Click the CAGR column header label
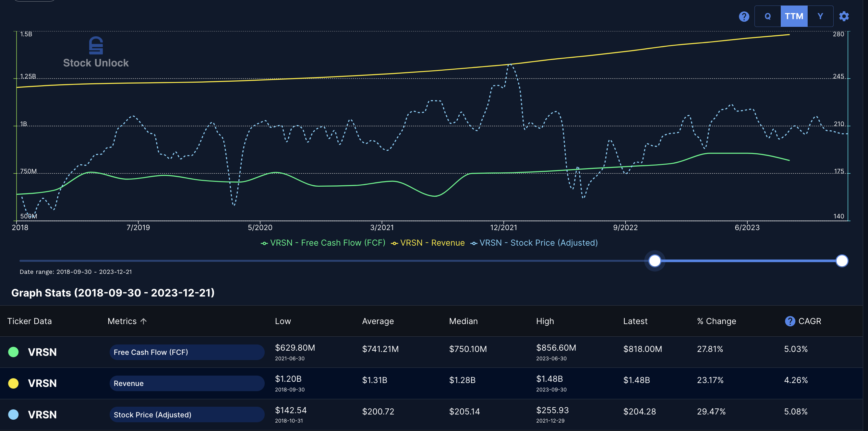 [x=810, y=321]
